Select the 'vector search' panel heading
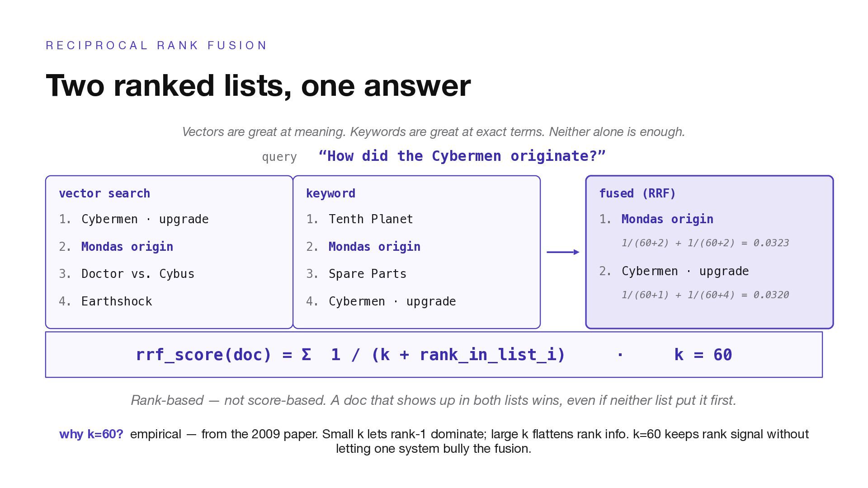 click(104, 193)
